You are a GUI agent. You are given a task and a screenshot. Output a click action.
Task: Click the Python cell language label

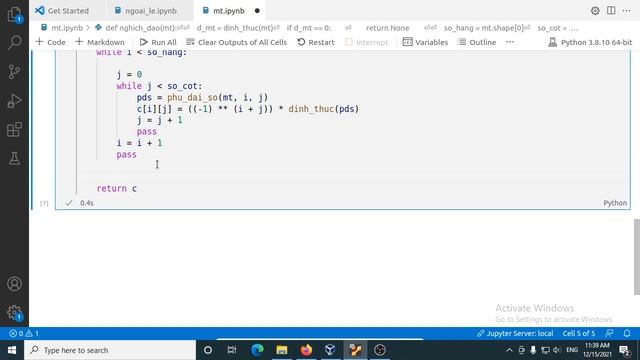point(615,203)
